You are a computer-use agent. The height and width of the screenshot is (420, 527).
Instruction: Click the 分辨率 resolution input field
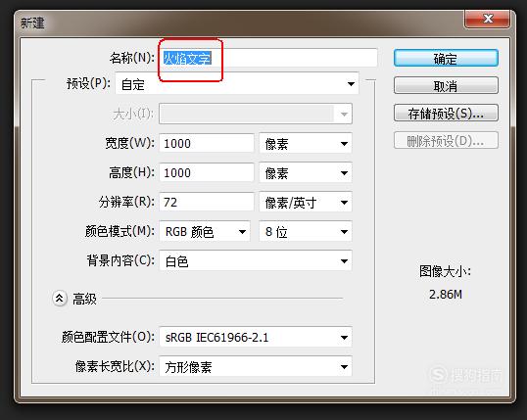207,202
